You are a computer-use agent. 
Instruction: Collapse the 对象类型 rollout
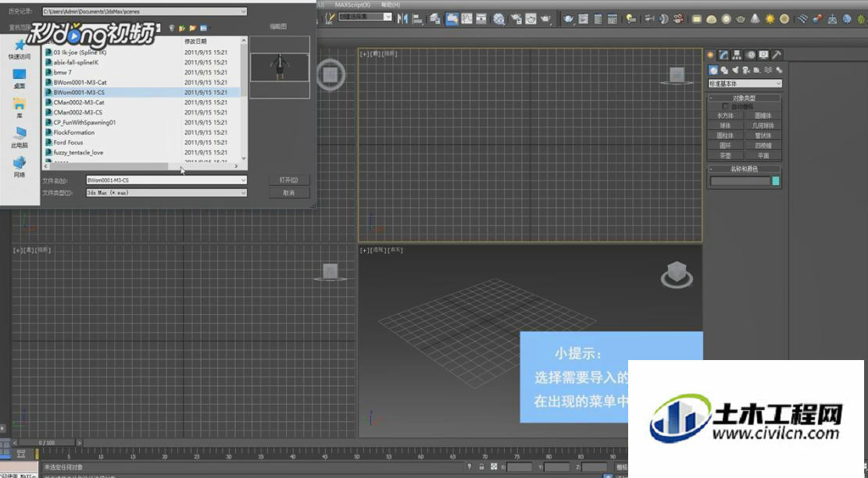[x=745, y=98]
